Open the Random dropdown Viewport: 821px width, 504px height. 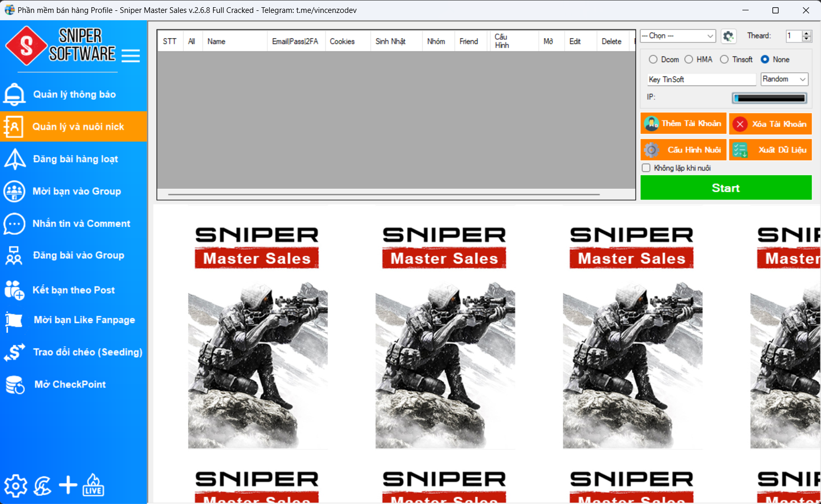(784, 79)
